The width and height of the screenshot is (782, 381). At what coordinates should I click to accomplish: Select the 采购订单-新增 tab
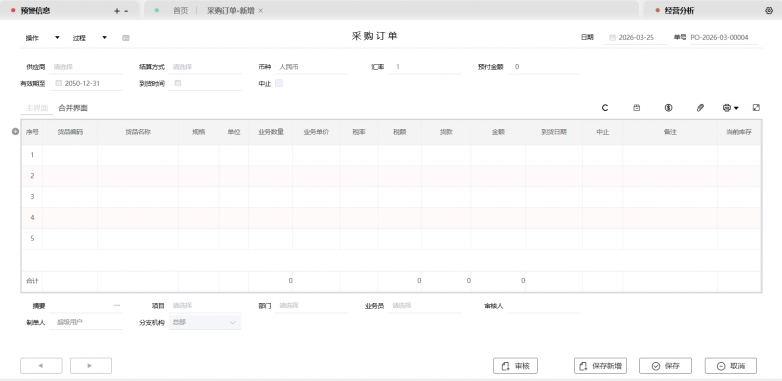tap(230, 11)
